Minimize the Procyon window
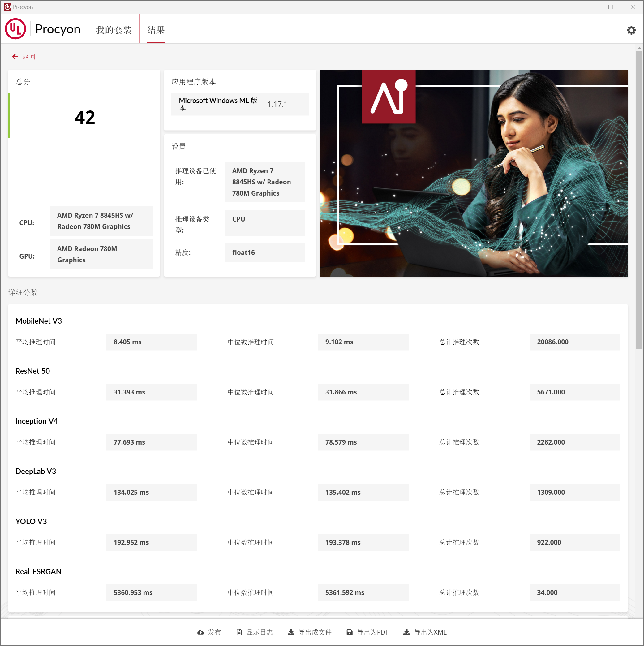 coord(589,7)
